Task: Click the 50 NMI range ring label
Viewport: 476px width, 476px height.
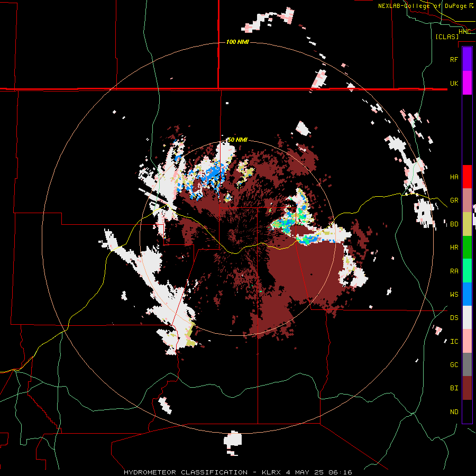Action: pyautogui.click(x=237, y=140)
